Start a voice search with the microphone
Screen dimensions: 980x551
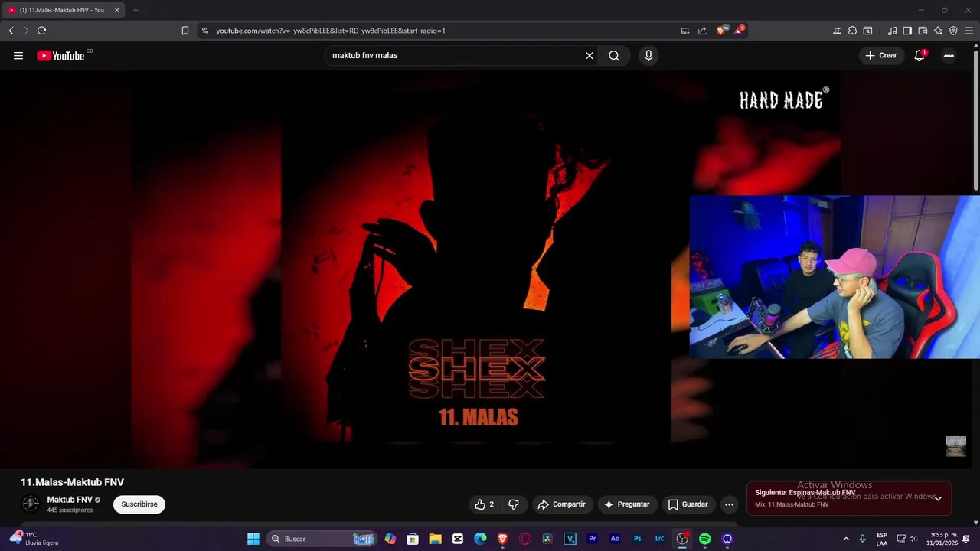(648, 55)
